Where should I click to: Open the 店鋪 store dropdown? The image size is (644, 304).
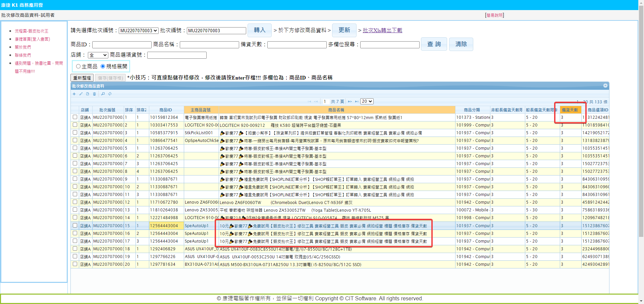pos(98,55)
